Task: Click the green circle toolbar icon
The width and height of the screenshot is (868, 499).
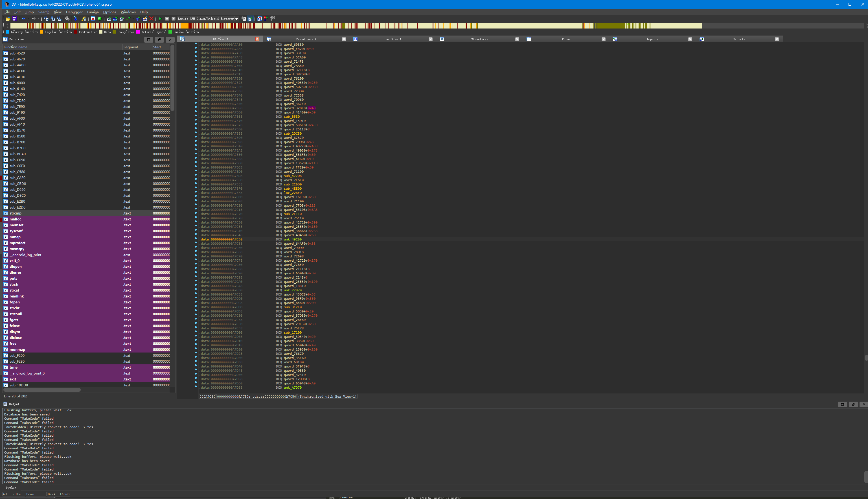Action: click(x=100, y=19)
